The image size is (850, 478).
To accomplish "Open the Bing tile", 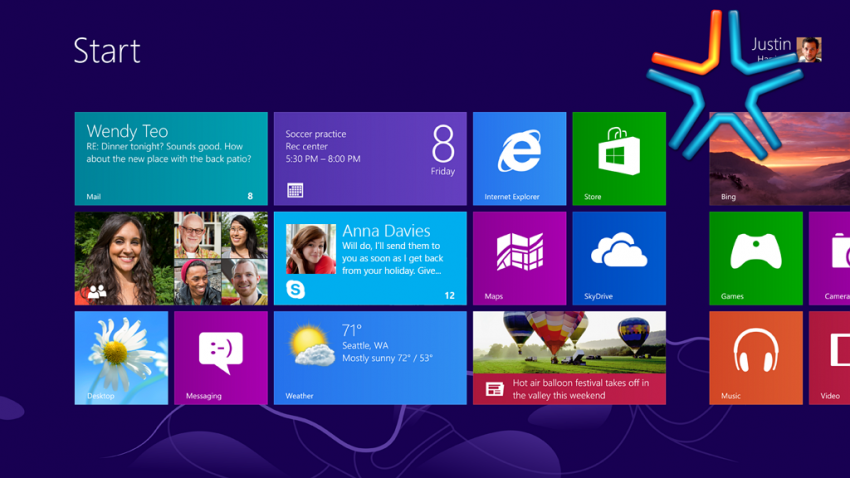I will click(x=780, y=159).
